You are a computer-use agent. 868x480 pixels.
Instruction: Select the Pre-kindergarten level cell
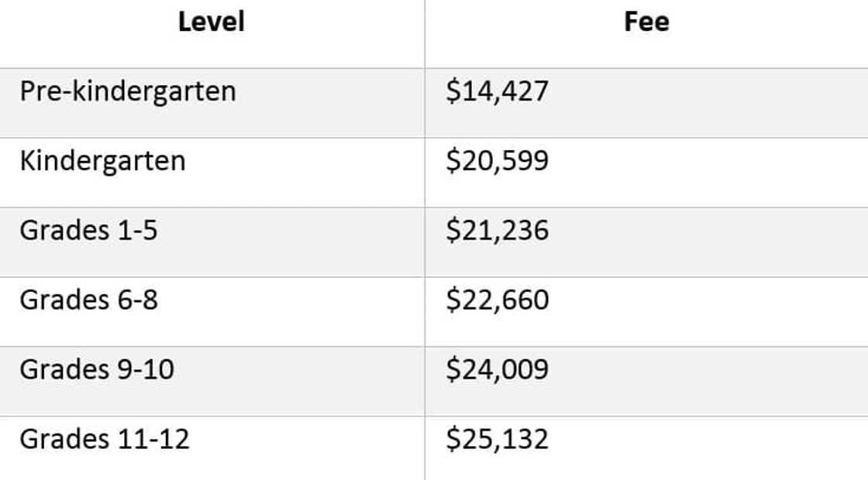click(128, 91)
